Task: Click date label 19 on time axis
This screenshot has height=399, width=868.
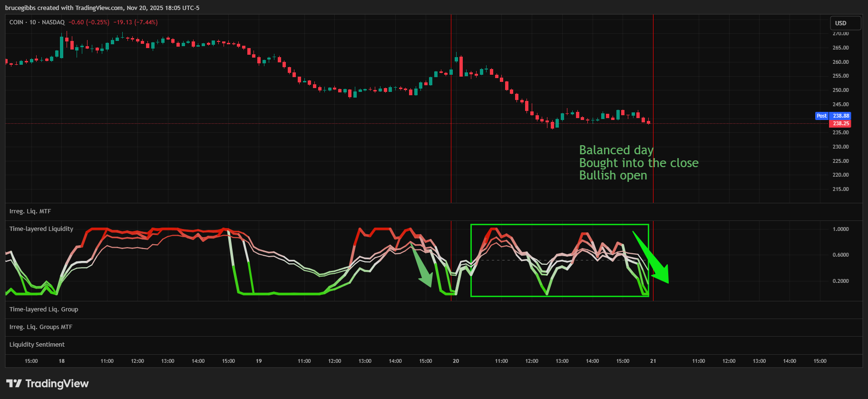Action: 259,361
